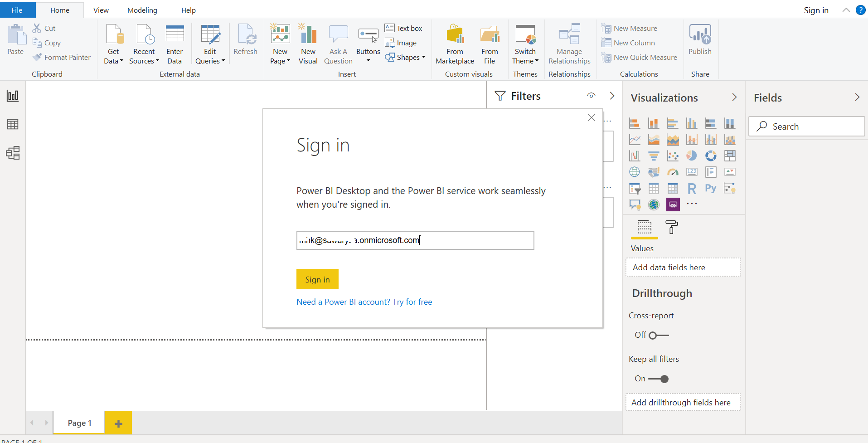The width and height of the screenshot is (868, 443).
Task: Add a Text box from the ribbon
Action: click(x=403, y=28)
